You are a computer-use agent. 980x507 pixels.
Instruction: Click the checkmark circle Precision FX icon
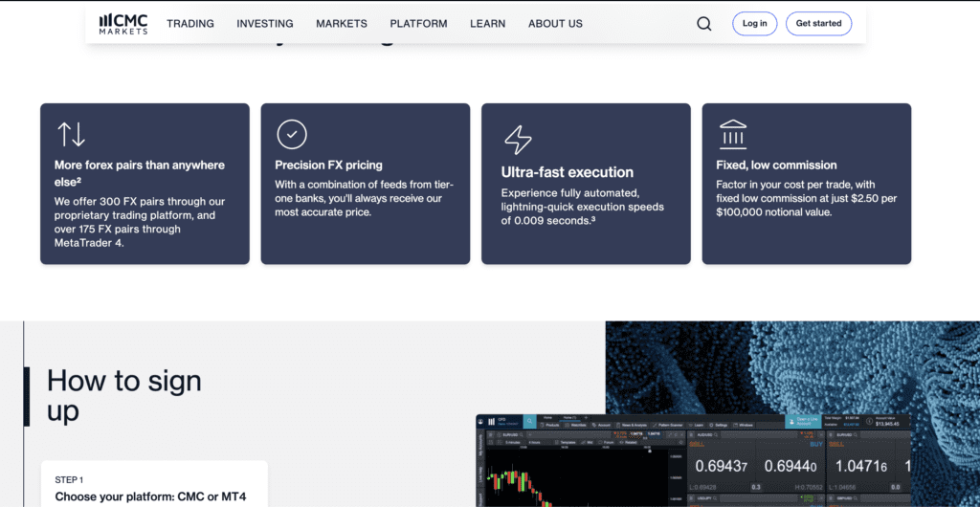coord(292,134)
